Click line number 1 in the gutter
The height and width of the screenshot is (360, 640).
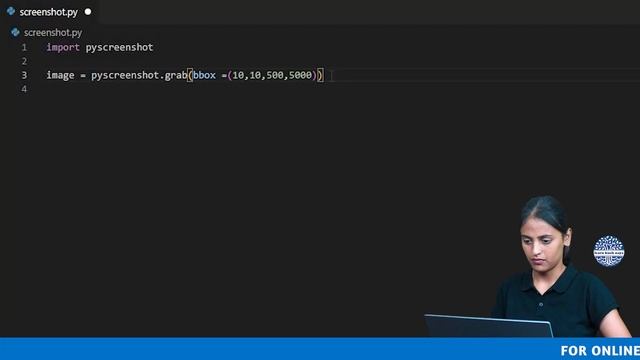(24, 47)
